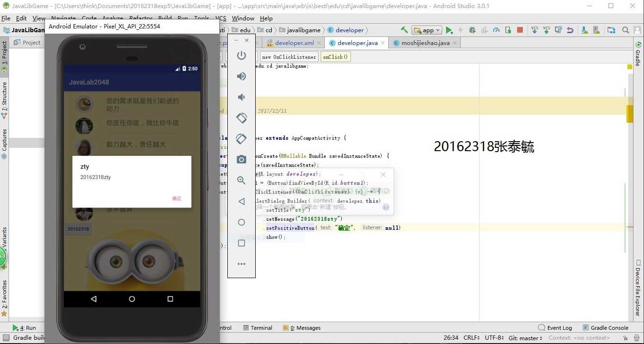644x344 pixels.
Task: Click the emulator Rotate Left button
Action: coord(241,118)
